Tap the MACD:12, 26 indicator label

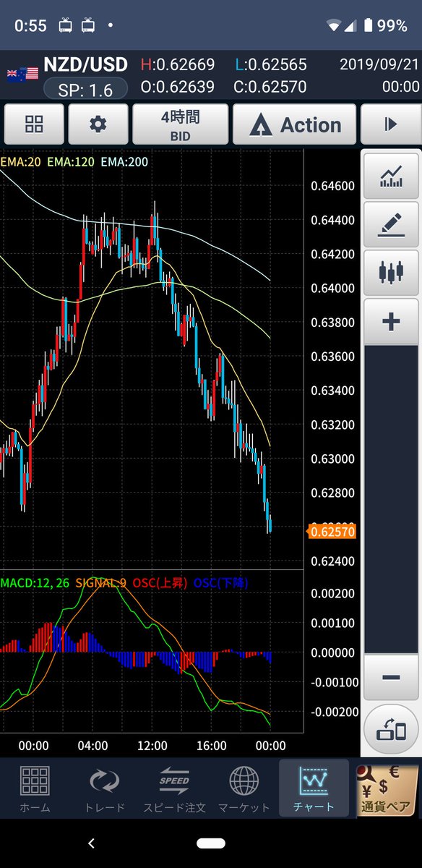coord(35,582)
